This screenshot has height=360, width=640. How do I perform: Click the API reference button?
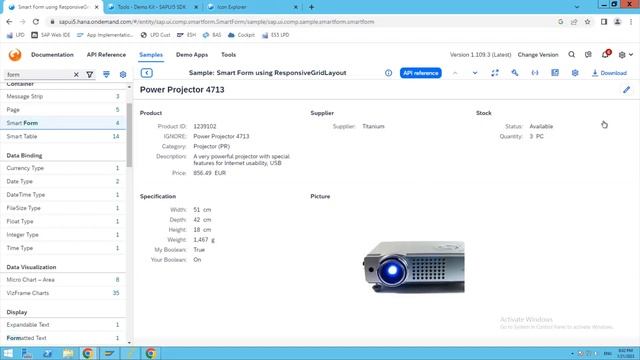420,73
